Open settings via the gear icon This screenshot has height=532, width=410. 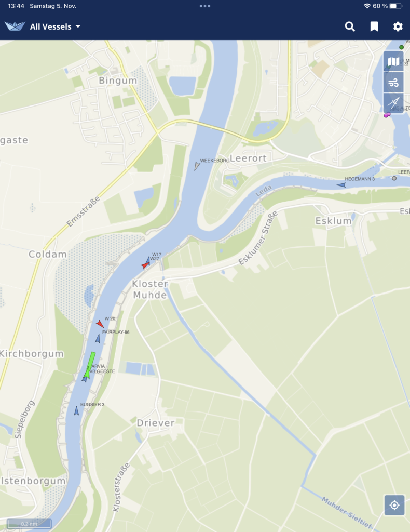coord(398,26)
